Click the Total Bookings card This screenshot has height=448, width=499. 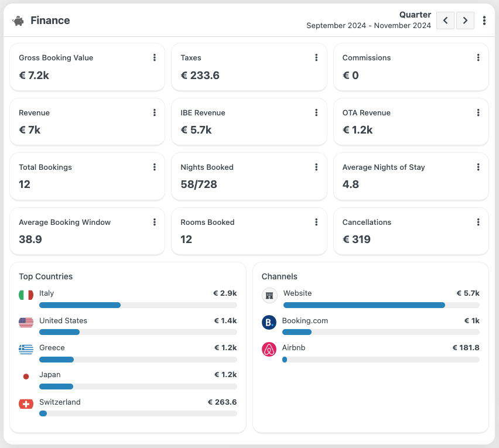87,176
